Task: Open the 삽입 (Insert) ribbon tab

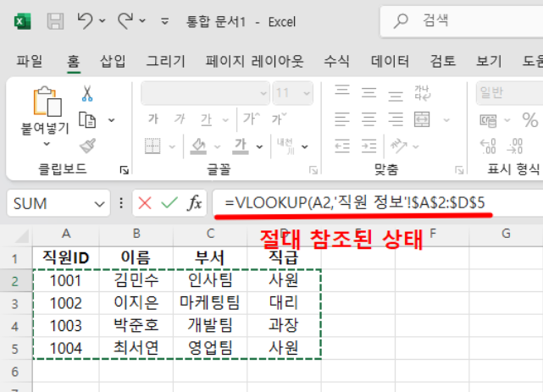Action: [x=113, y=61]
